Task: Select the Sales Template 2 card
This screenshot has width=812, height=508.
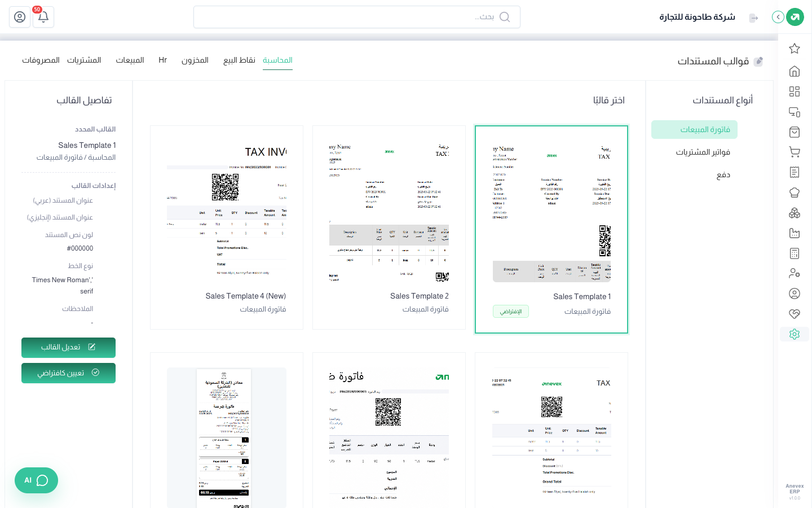Action: pos(389,227)
